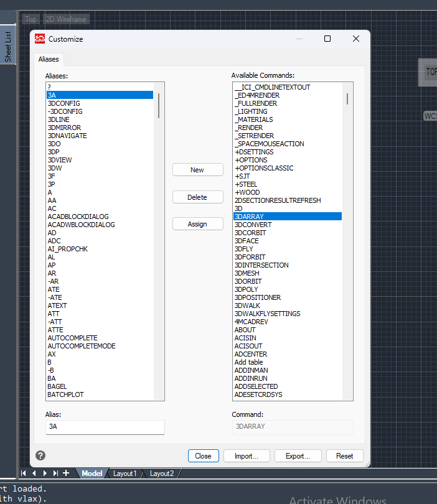
Task: Open the 2D Wireframe visual style menu
Action: click(x=66, y=19)
